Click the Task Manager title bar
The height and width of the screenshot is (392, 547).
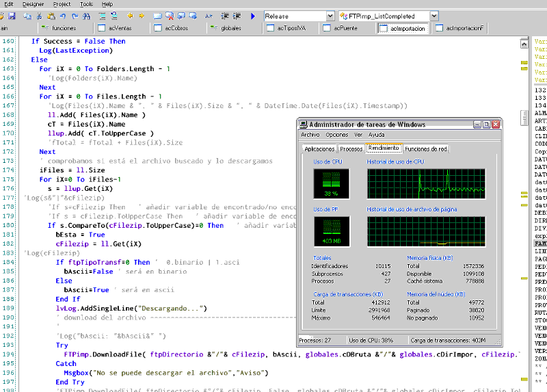click(383, 124)
